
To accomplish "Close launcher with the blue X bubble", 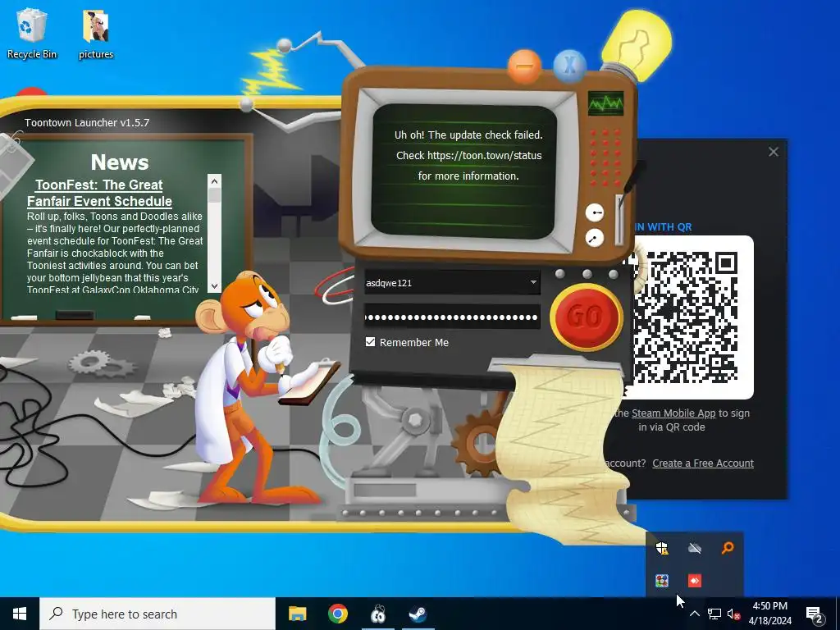I will [x=569, y=66].
